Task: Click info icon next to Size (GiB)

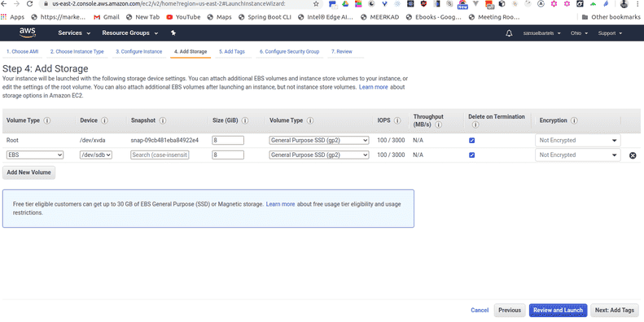Action: click(x=245, y=120)
